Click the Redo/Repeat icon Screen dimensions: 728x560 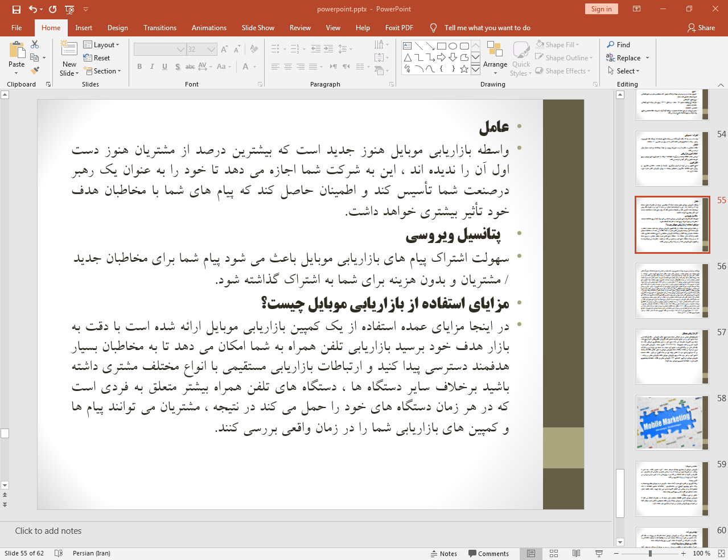click(x=53, y=9)
